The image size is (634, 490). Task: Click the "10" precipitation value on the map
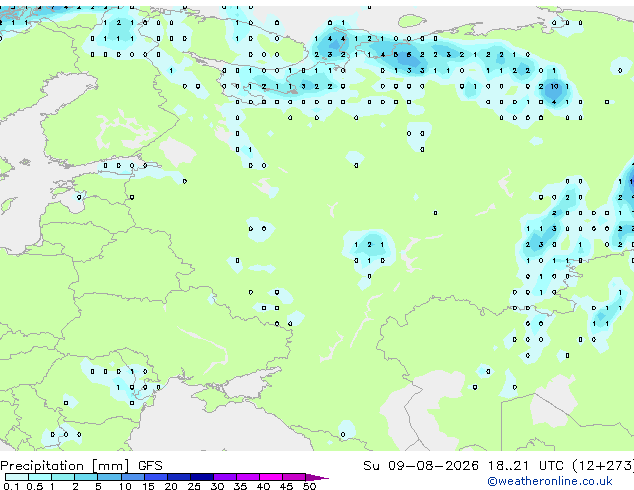tap(554, 86)
